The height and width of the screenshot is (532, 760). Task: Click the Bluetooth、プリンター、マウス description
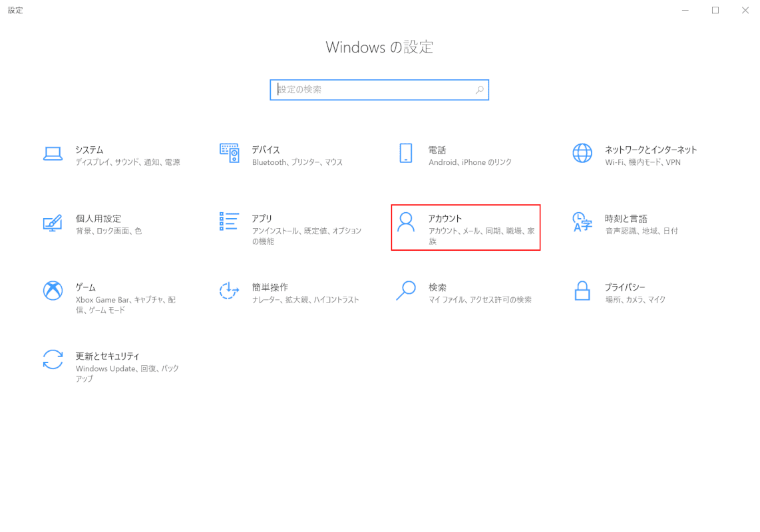coord(297,162)
